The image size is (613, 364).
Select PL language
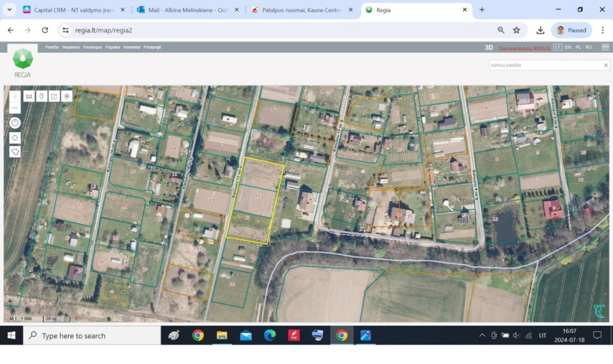click(578, 47)
